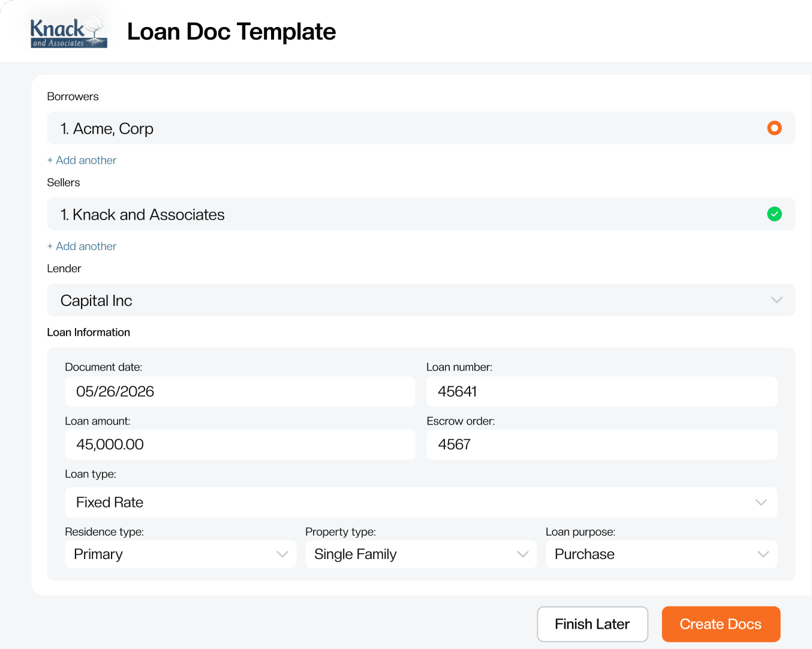Select the Fixed Rate loan type box
This screenshot has height=649, width=812.
pos(421,503)
